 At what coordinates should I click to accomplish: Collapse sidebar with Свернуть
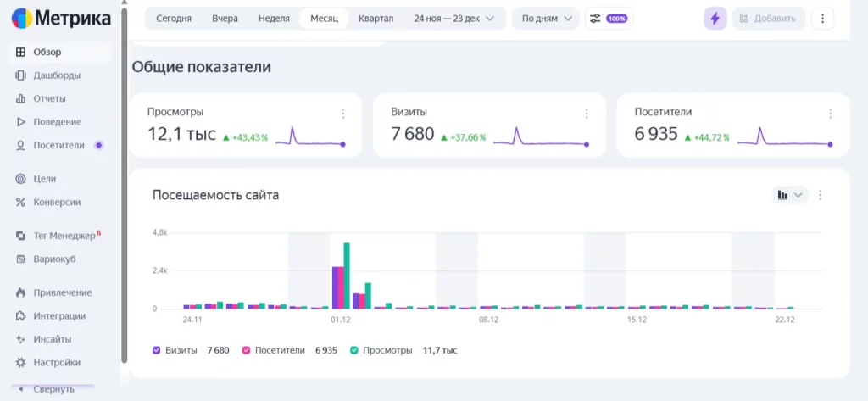click(x=53, y=389)
